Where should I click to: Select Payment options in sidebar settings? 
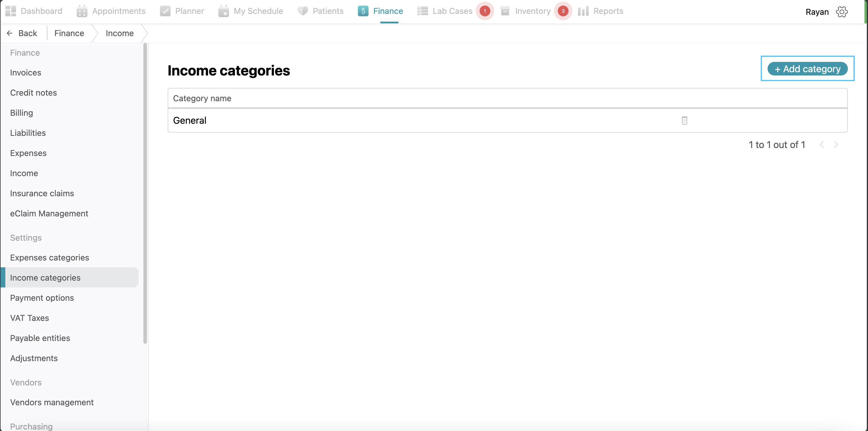click(x=42, y=298)
